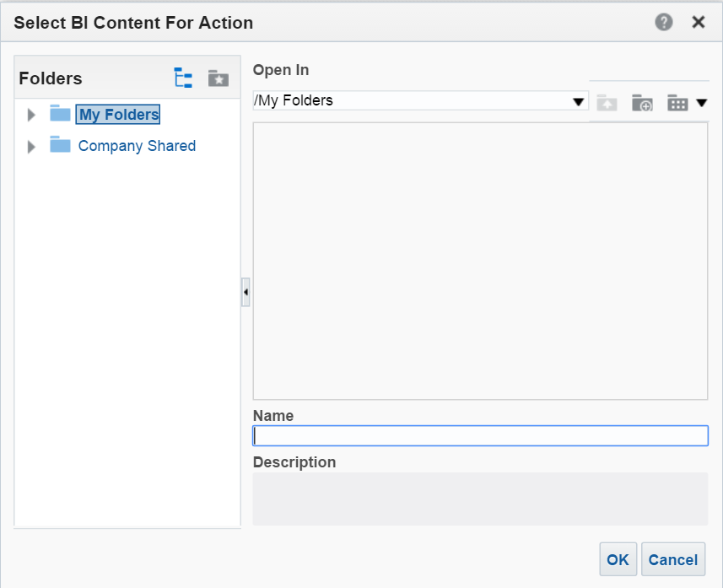Image resolution: width=723 pixels, height=588 pixels.
Task: Open the help icon in title bar
Action: coord(664,23)
